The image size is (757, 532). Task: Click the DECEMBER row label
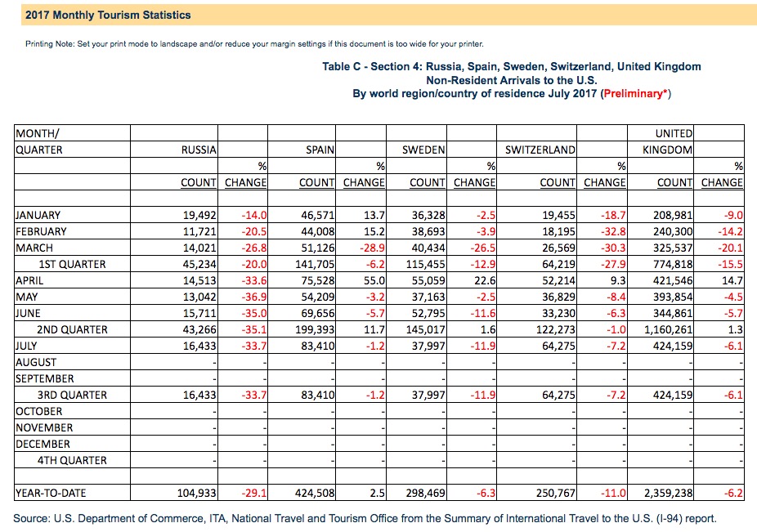pyautogui.click(x=43, y=444)
